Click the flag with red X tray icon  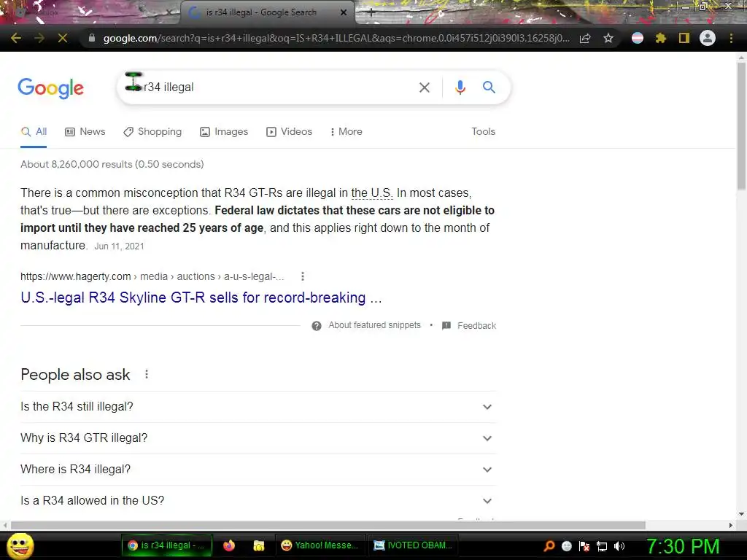(584, 546)
